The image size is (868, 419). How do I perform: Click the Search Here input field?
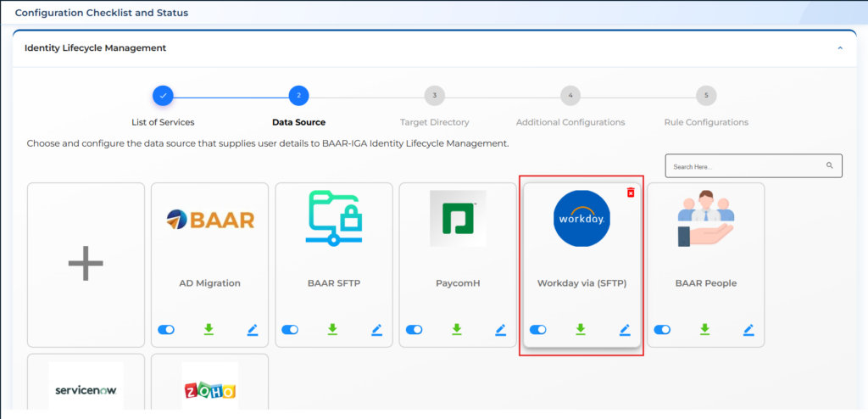click(754, 165)
